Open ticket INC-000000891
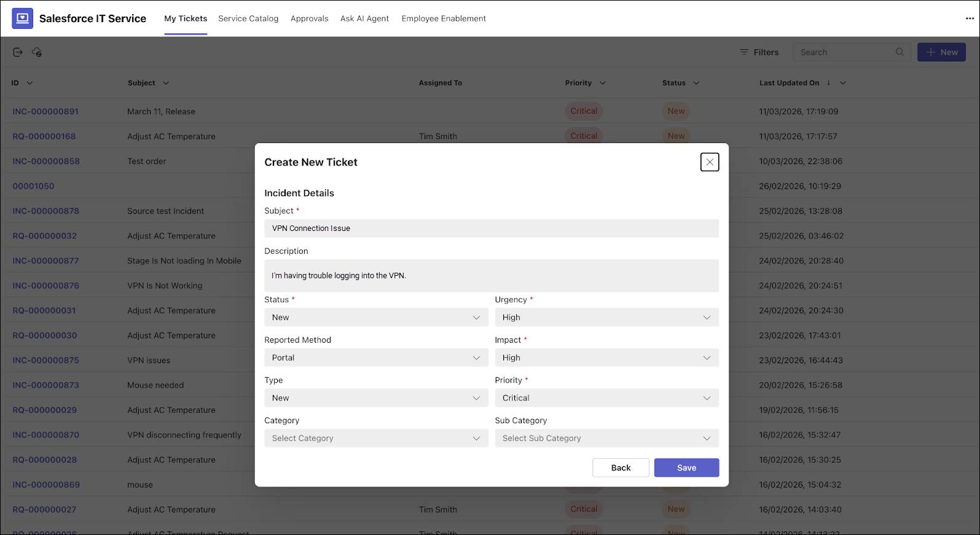 point(45,111)
